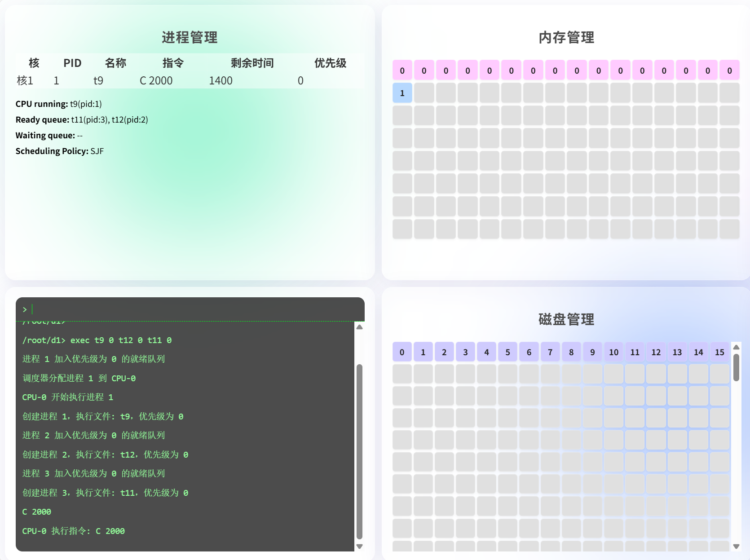
Task: Select disk column header 7
Action: pyautogui.click(x=550, y=352)
